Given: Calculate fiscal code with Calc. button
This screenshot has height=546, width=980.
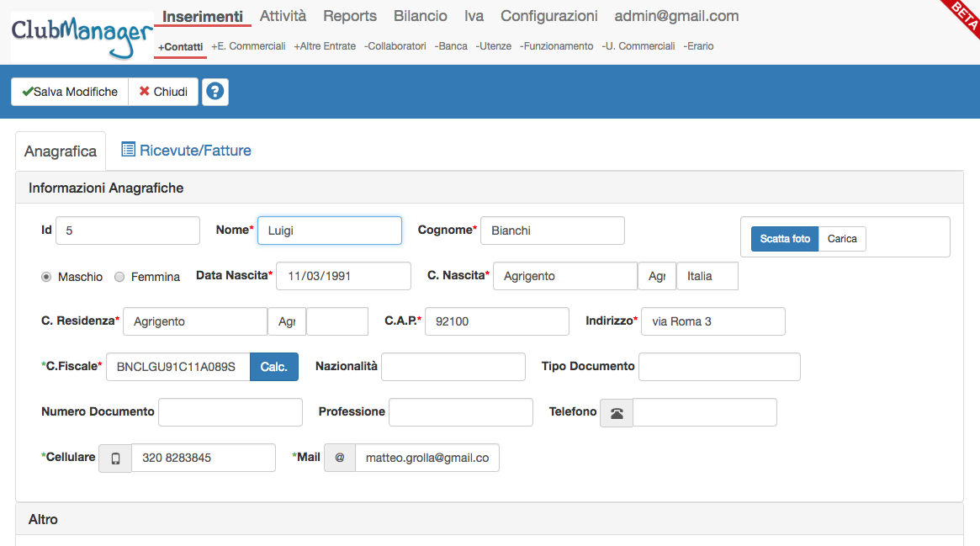Looking at the screenshot, I should coord(274,367).
